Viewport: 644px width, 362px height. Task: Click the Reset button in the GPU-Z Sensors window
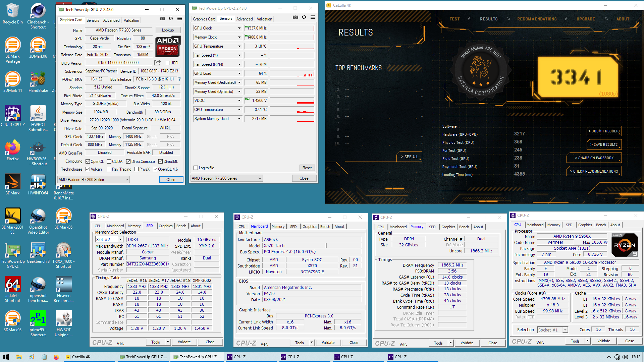pyautogui.click(x=307, y=168)
